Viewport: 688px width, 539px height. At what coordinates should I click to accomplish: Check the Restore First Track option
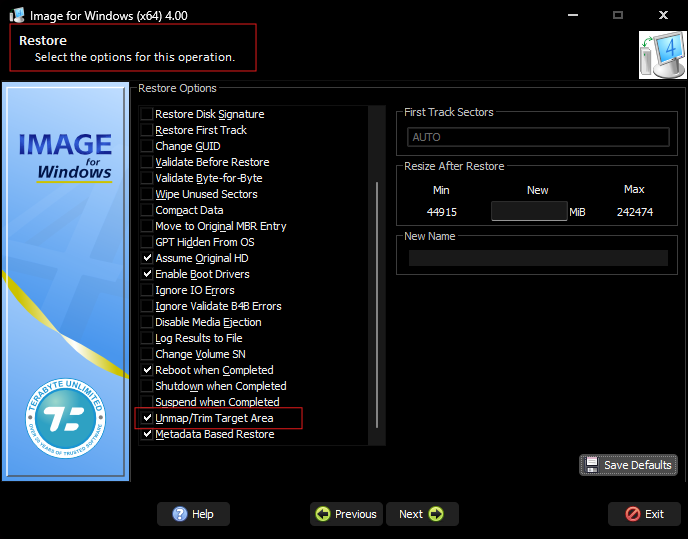[x=147, y=130]
